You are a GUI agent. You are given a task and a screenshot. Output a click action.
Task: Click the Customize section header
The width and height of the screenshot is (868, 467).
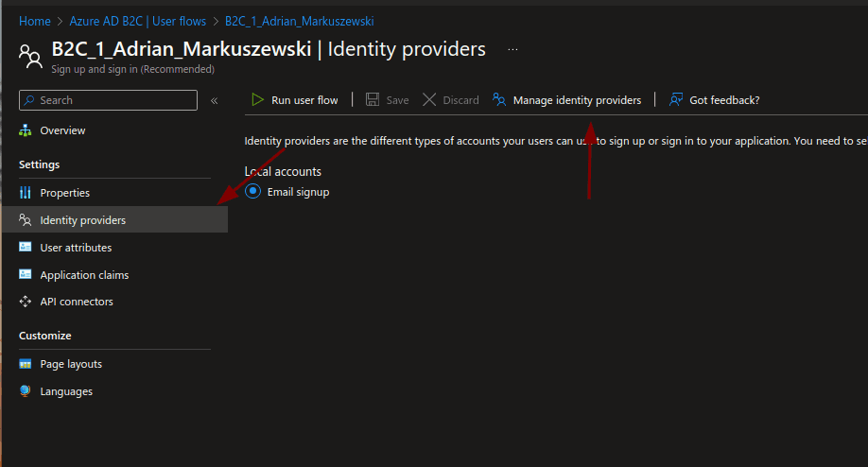(x=44, y=336)
